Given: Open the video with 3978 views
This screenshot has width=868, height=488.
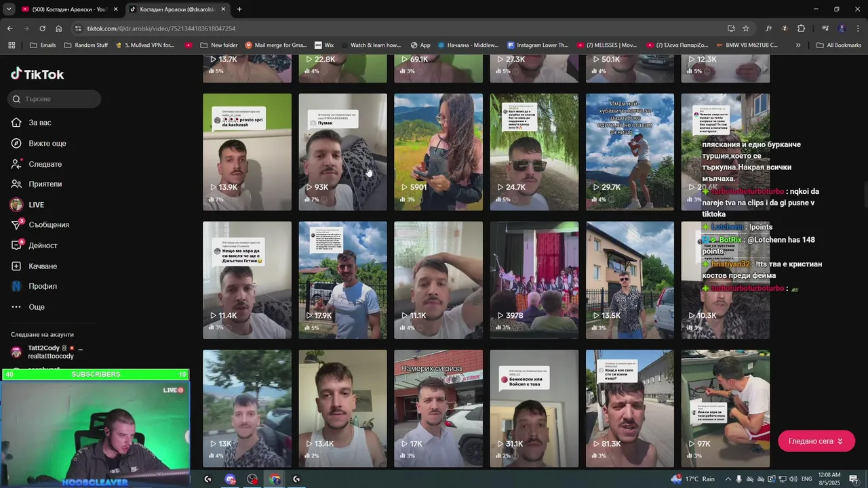Looking at the screenshot, I should pos(534,280).
